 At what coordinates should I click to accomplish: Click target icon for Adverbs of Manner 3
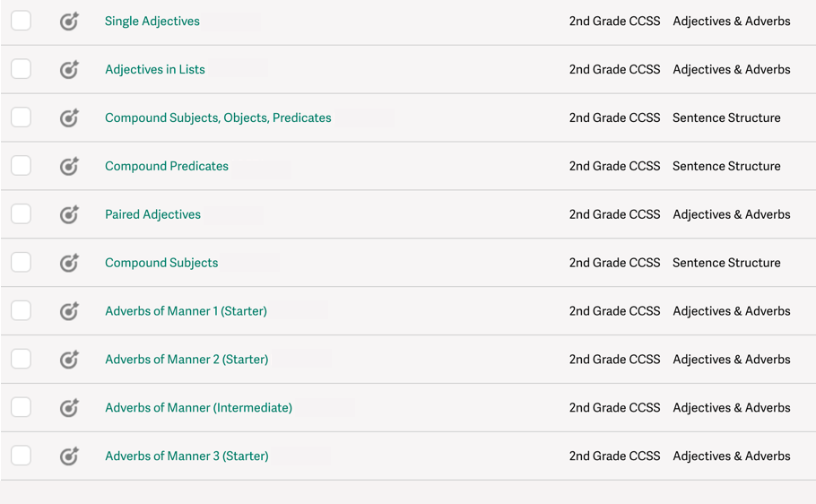[69, 456]
